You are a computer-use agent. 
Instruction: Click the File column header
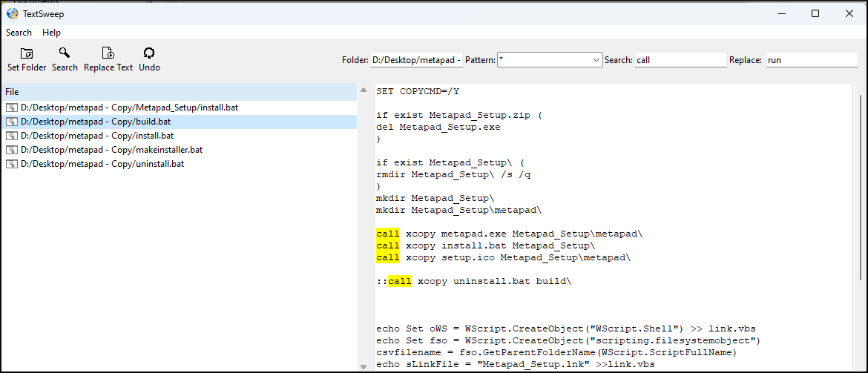pyautogui.click(x=180, y=92)
